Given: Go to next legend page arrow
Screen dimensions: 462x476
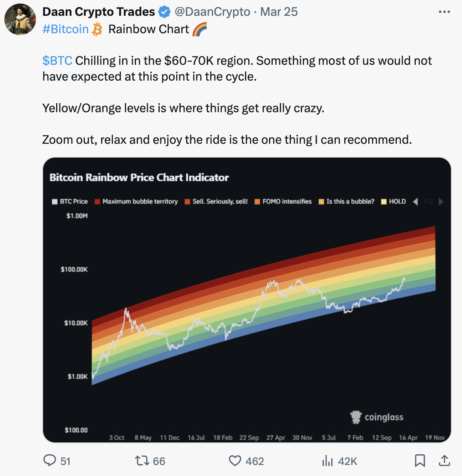Looking at the screenshot, I should click(441, 201).
